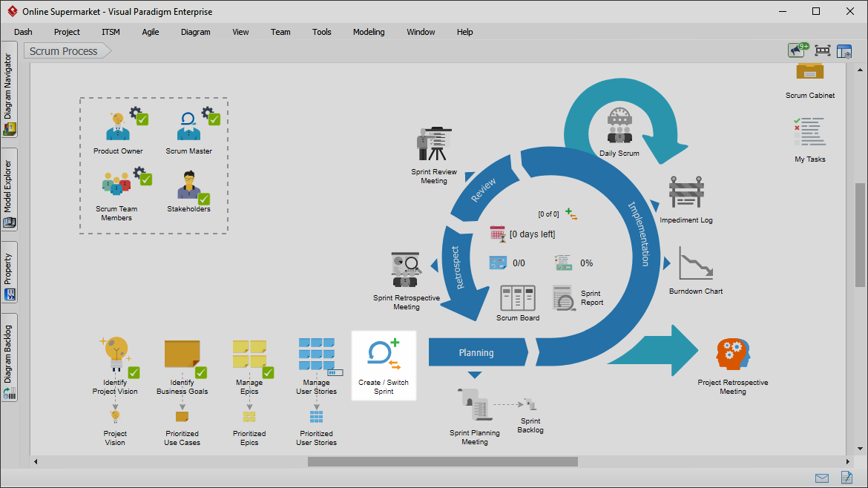868x488 pixels.
Task: Expand the Diagram Navigator side tab
Action: pos(9,90)
